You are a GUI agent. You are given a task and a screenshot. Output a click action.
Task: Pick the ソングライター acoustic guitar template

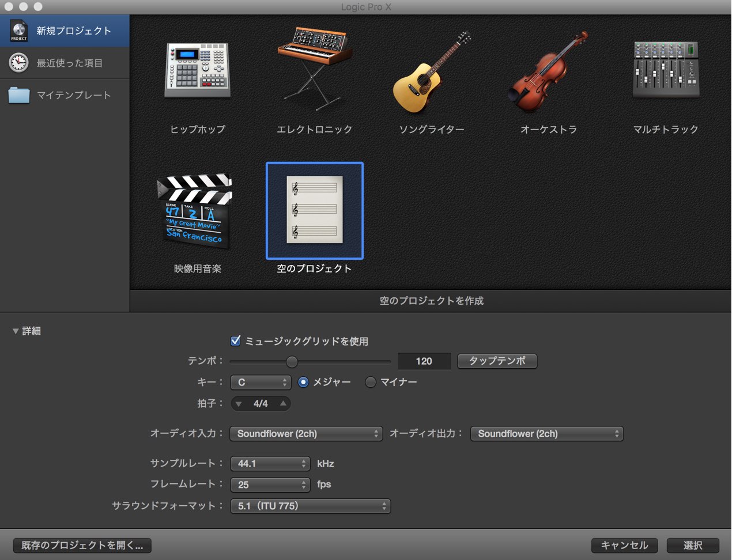[432, 71]
